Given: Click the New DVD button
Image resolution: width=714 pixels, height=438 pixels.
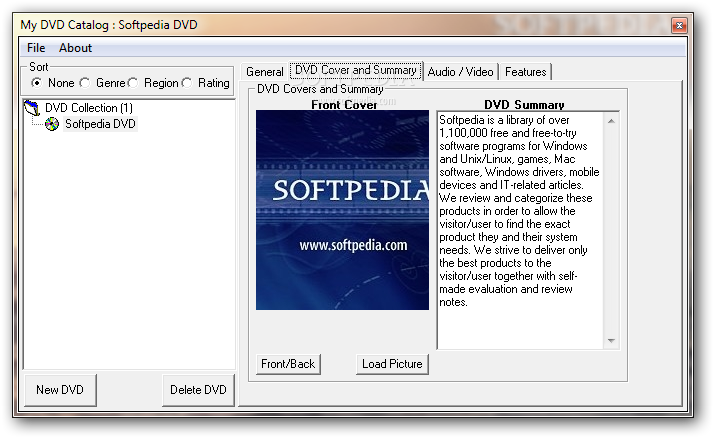Looking at the screenshot, I should (x=60, y=390).
